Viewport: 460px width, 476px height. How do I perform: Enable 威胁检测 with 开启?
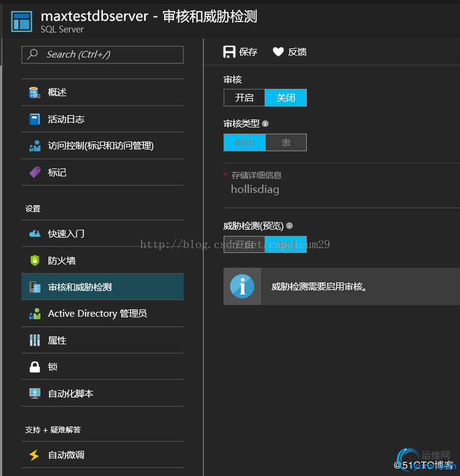tap(244, 244)
